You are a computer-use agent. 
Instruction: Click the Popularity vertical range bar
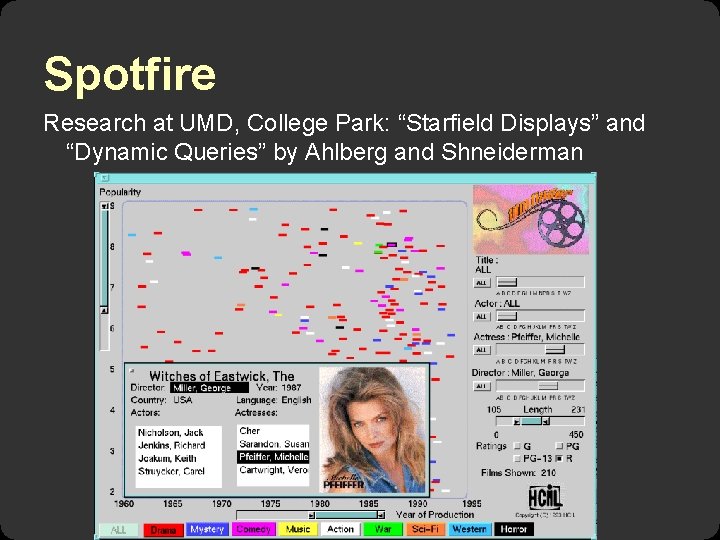coord(104,259)
